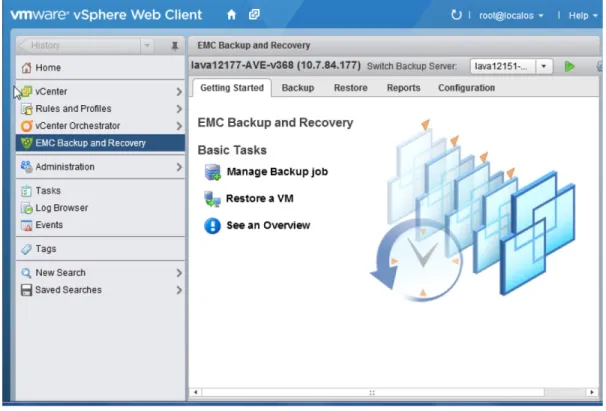This screenshot has height=411, width=606.
Task: Click the Rules and Profiles icon
Action: click(x=26, y=109)
